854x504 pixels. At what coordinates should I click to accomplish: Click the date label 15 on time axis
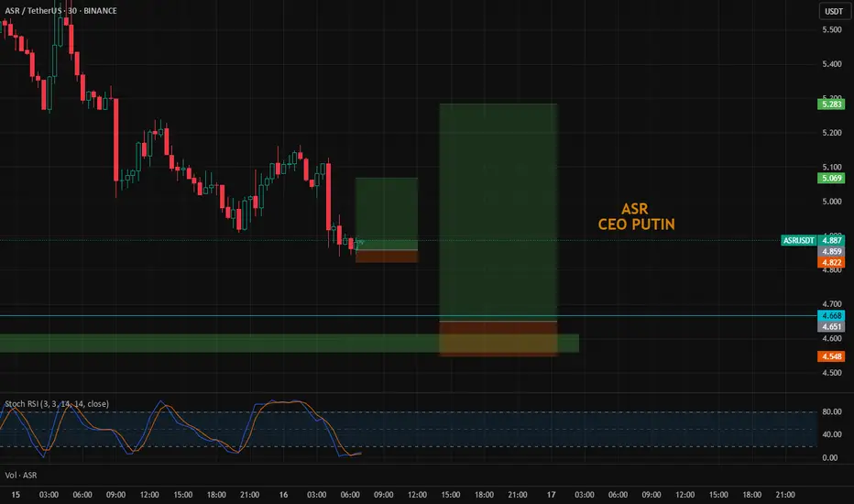[16, 495]
